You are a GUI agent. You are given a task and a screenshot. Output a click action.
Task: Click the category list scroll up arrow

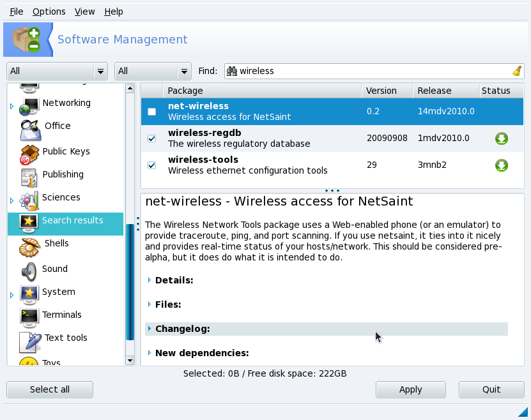tap(130, 89)
